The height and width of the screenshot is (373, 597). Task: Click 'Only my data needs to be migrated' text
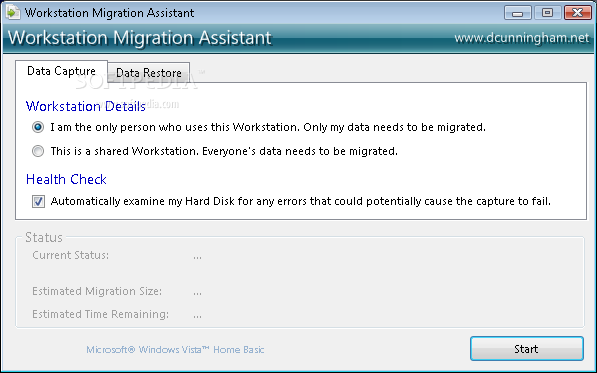394,127
